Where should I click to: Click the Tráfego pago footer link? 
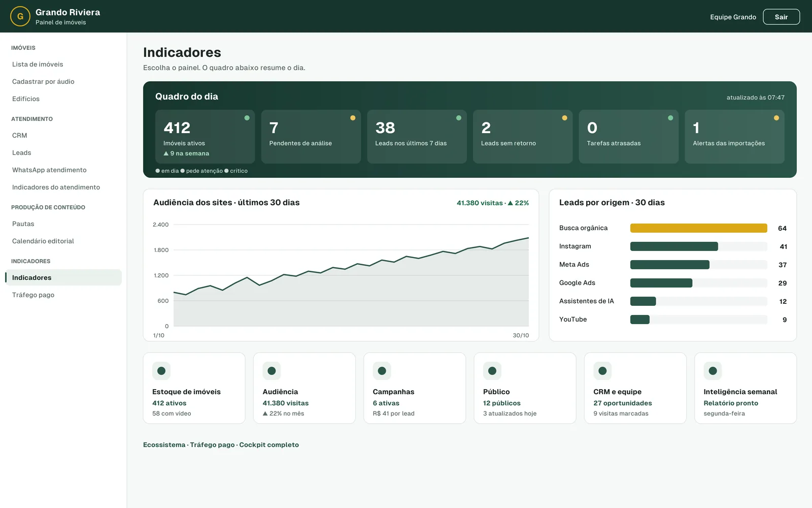pos(212,445)
